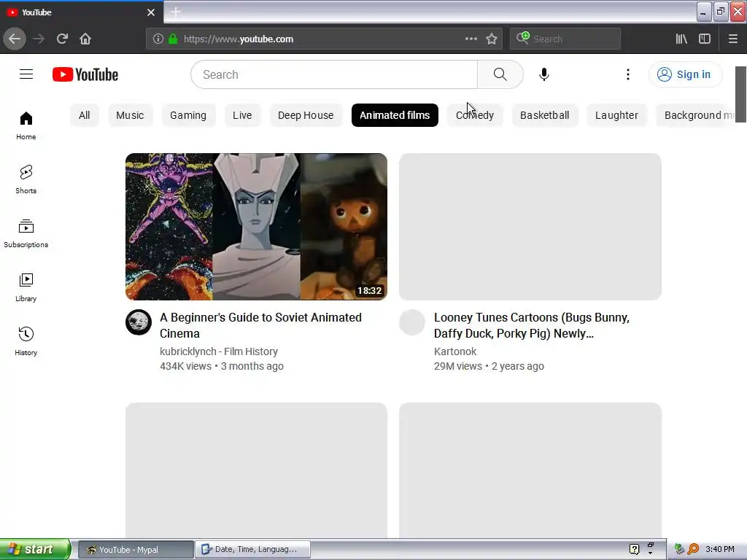
Task: Click the magnifier search button on YouTube
Action: (500, 74)
